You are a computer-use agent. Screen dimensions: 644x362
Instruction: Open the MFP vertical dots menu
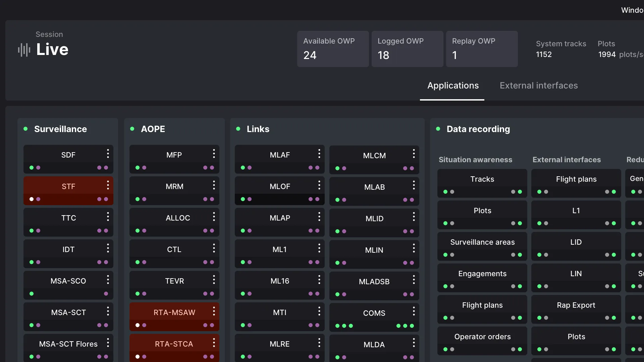click(214, 154)
